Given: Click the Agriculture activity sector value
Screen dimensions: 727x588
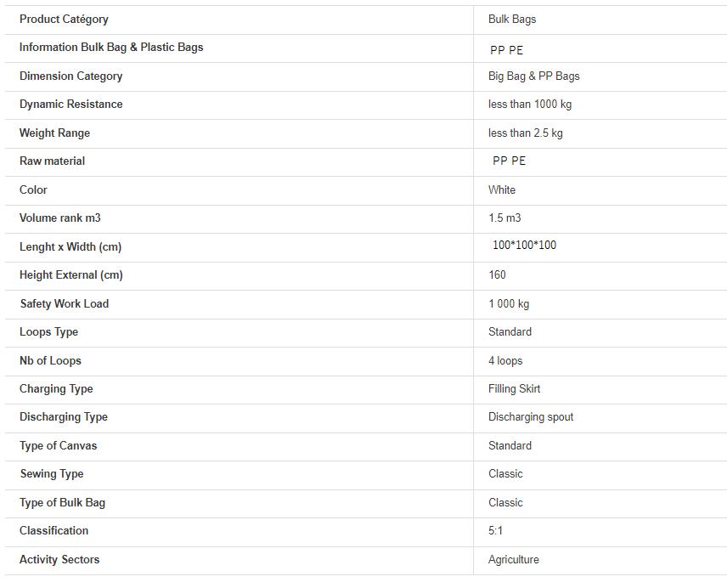Looking at the screenshot, I should pyautogui.click(x=514, y=560).
